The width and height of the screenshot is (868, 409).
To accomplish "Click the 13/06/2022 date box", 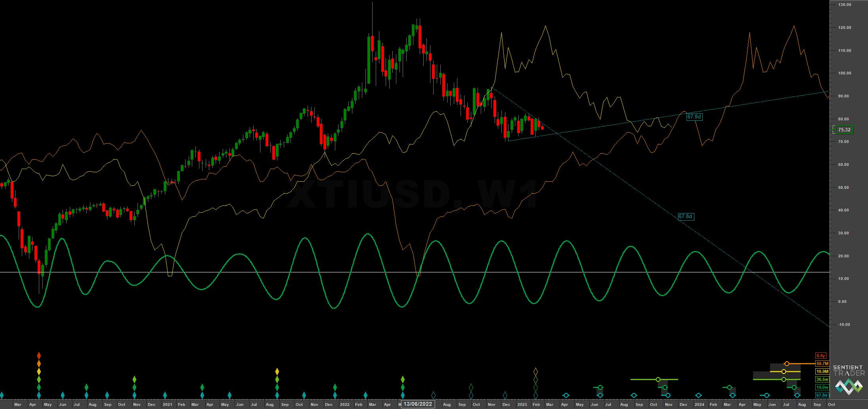I will pyautogui.click(x=417, y=404).
